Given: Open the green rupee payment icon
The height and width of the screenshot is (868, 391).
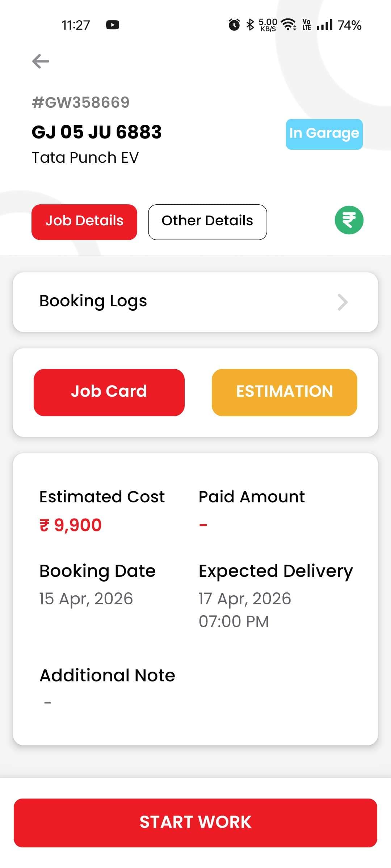Looking at the screenshot, I should (x=349, y=220).
